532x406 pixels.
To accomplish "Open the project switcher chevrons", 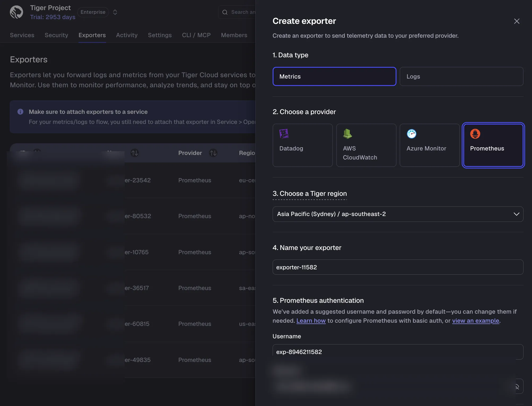I will 115,12.
